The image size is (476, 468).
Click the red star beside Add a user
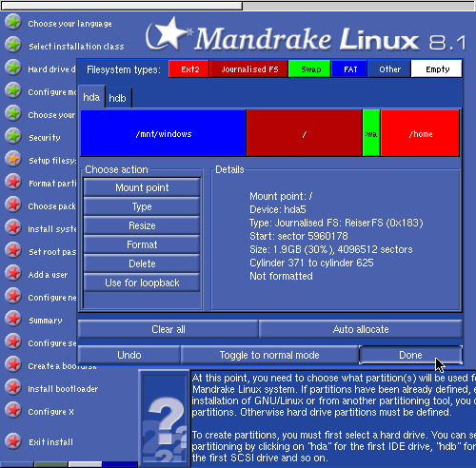pos(13,273)
